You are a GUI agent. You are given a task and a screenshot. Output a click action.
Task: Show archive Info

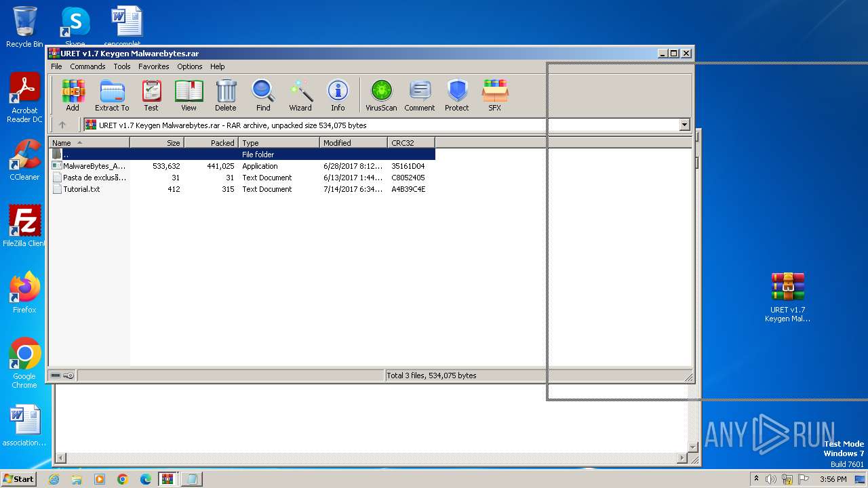point(338,95)
